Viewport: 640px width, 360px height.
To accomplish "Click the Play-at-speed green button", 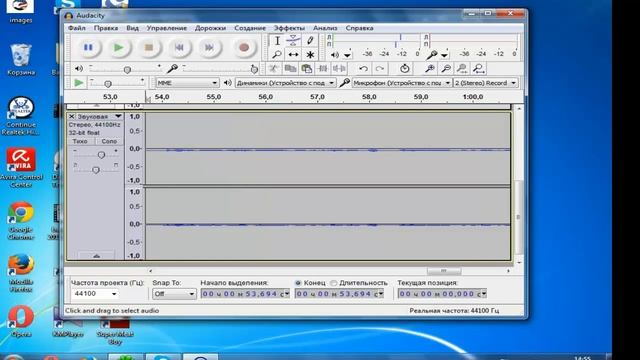I will pyautogui.click(x=78, y=83).
